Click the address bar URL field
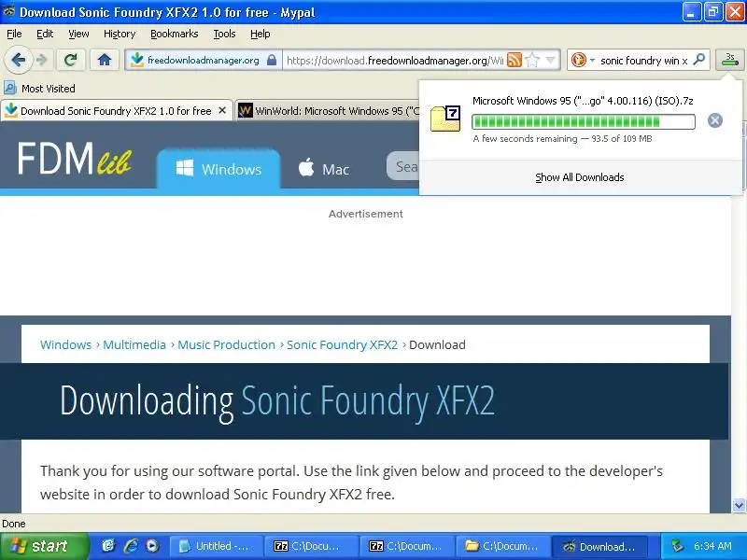The height and width of the screenshot is (560, 747). tap(394, 61)
